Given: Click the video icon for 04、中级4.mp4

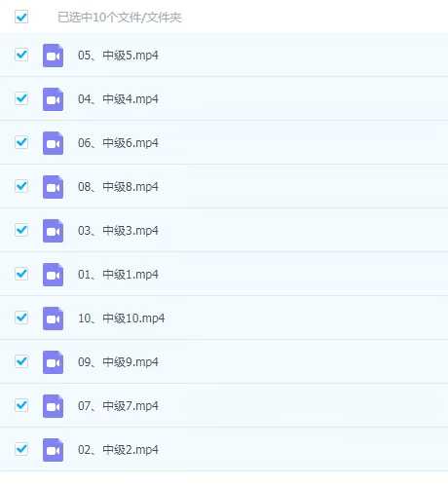Looking at the screenshot, I should [53, 99].
